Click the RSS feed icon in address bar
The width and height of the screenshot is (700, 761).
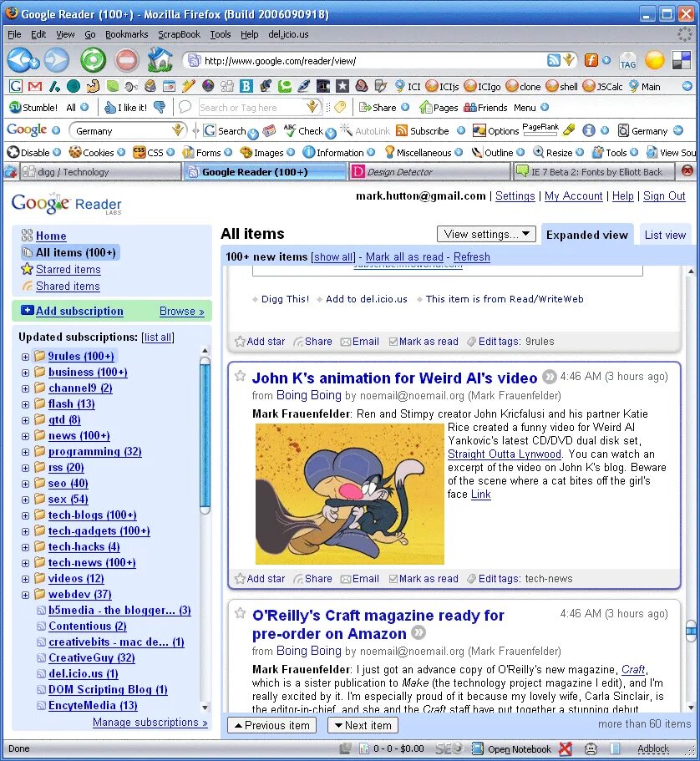(553, 60)
